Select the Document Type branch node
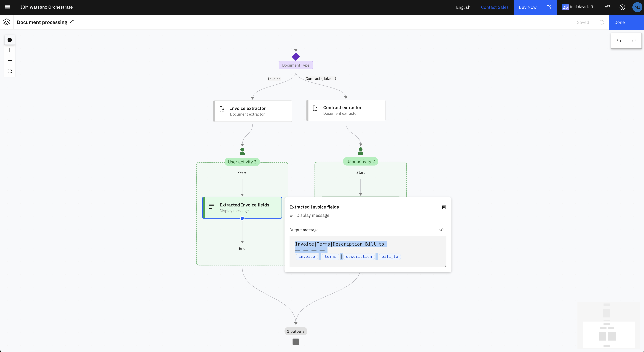Image resolution: width=644 pixels, height=352 pixels. pos(295,65)
